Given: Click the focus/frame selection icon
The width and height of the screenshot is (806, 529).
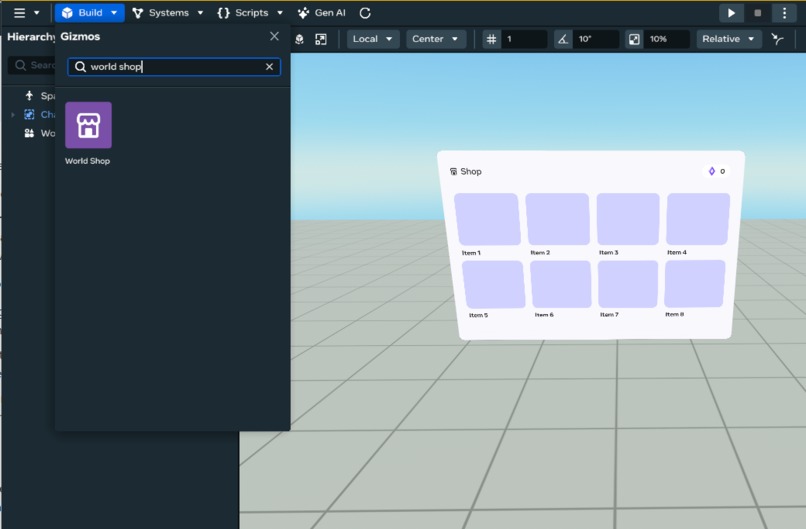Looking at the screenshot, I should pos(321,39).
